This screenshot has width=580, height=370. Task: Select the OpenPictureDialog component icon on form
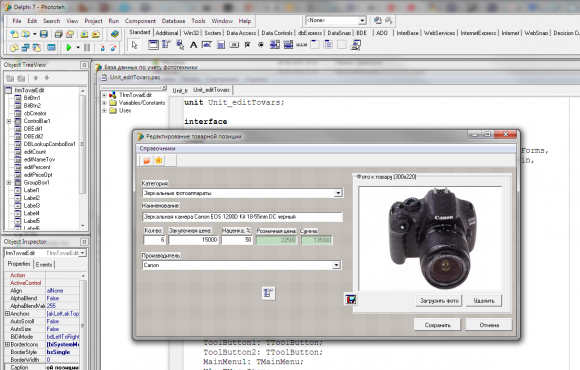(x=350, y=299)
